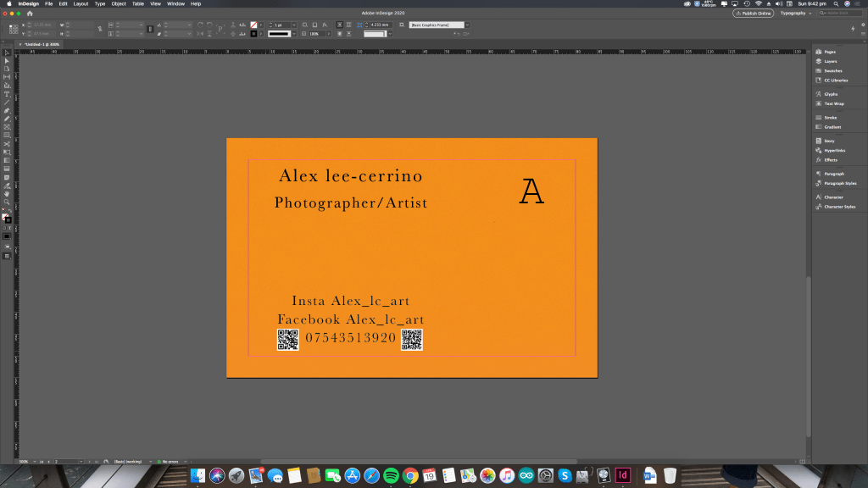The height and width of the screenshot is (488, 868).
Task: Click the Publish Online button
Action: coord(754,14)
